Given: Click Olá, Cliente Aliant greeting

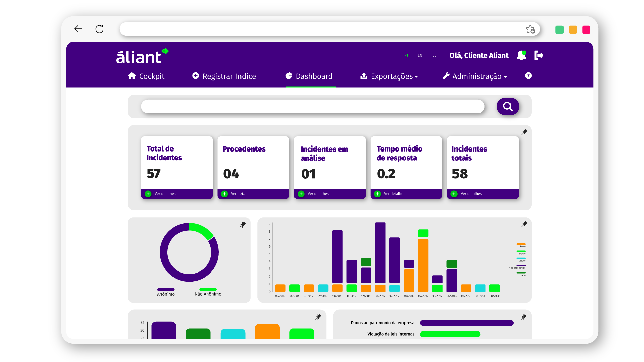Looking at the screenshot, I should 479,55.
